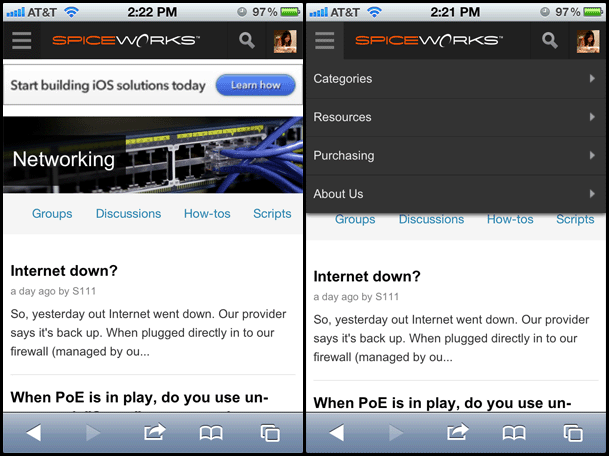
Task: Tap search magnifier in left screen header
Action: pos(247,40)
